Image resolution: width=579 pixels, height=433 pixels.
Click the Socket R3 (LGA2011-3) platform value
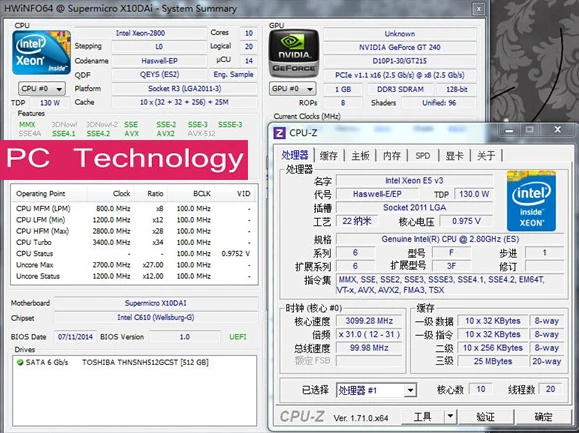(x=185, y=89)
